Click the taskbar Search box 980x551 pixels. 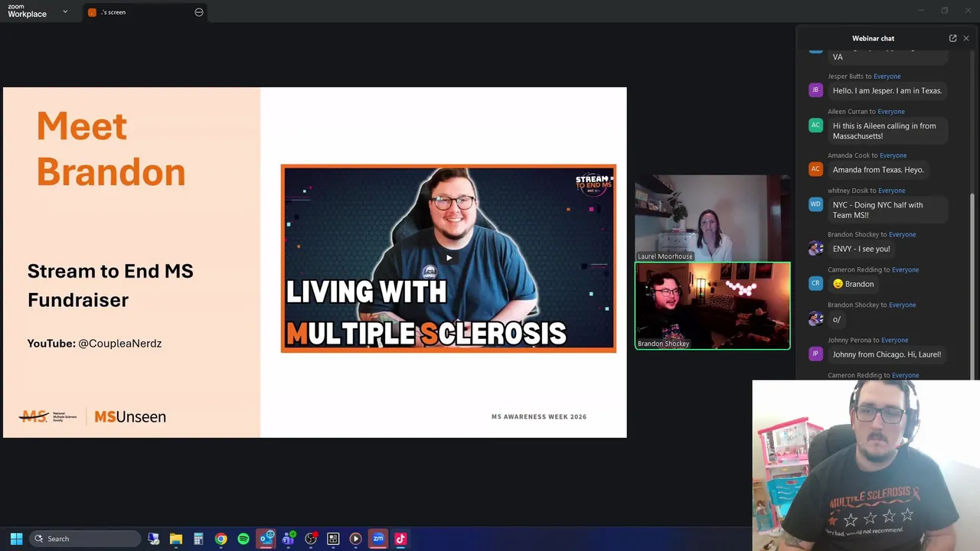(x=85, y=539)
